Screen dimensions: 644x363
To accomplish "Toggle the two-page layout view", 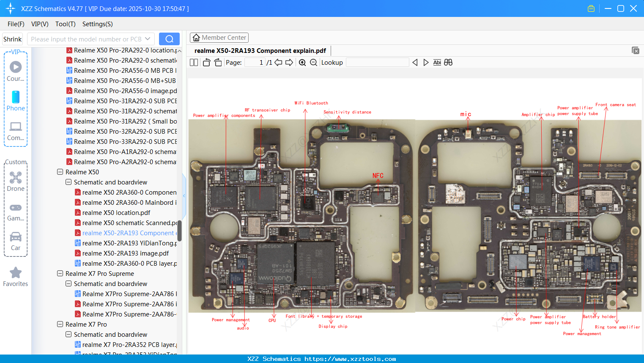I will [x=194, y=63].
